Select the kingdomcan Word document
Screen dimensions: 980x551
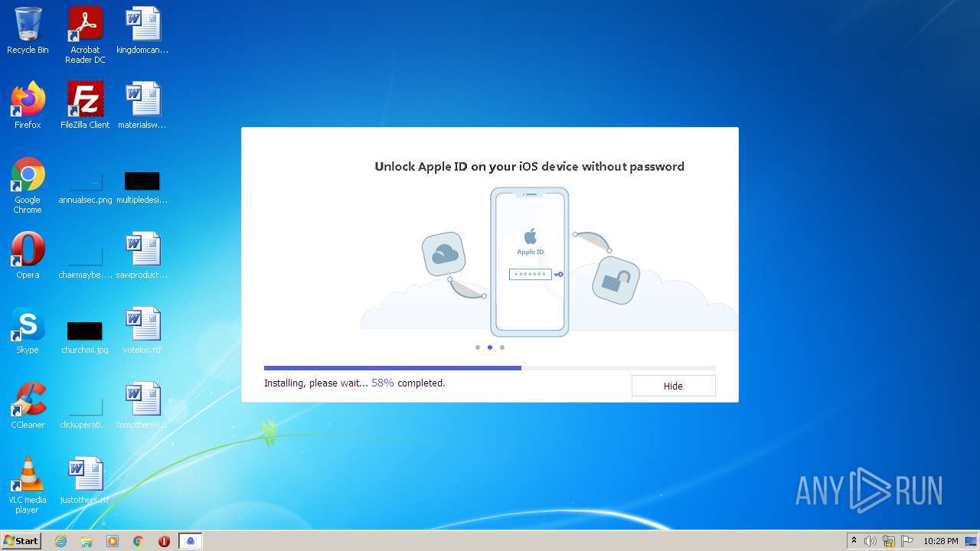coord(142,31)
